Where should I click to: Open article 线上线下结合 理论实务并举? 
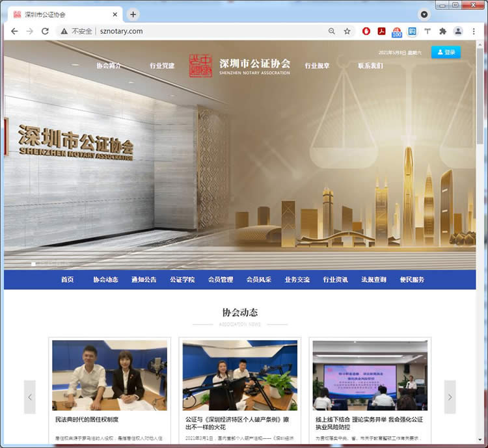370,423
